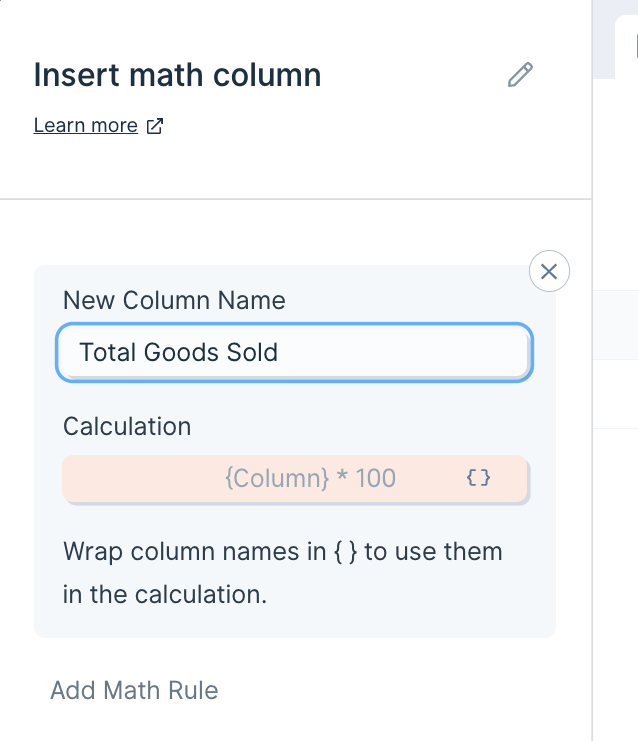Click the Calculation label
Viewport: 638px width, 741px height.
[x=127, y=426]
